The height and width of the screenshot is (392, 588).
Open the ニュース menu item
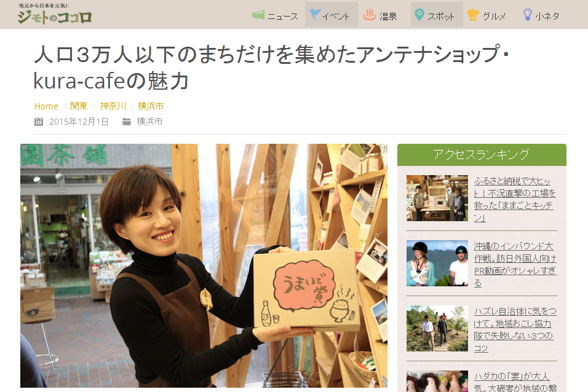coord(276,14)
